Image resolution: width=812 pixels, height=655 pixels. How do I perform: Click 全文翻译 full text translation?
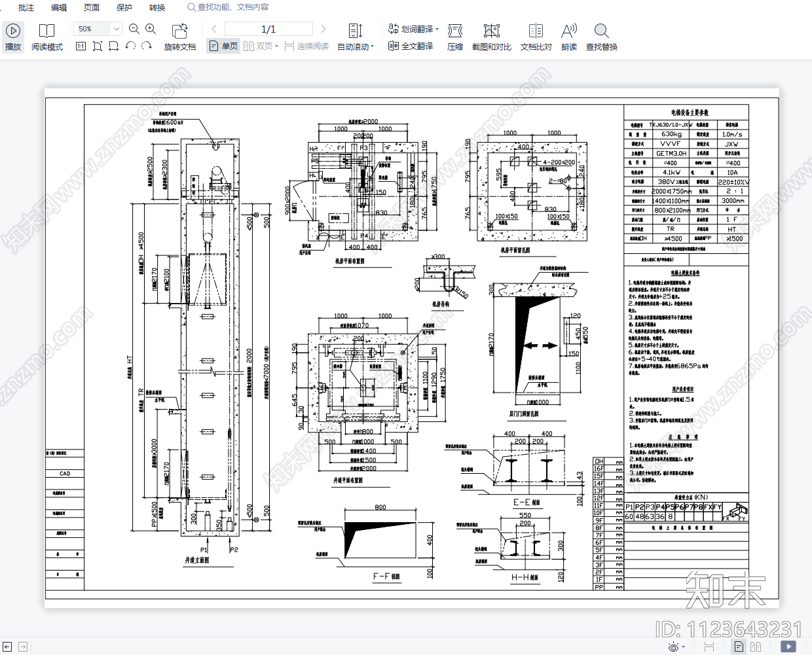pyautogui.click(x=411, y=46)
